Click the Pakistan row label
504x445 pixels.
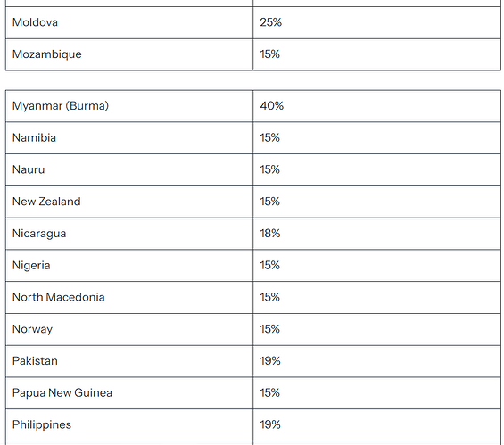pos(35,361)
